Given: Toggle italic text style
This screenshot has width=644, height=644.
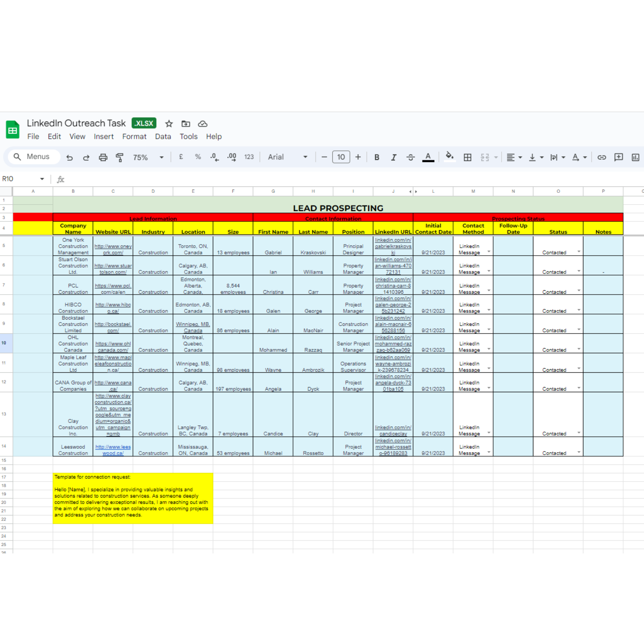Looking at the screenshot, I should coord(394,157).
